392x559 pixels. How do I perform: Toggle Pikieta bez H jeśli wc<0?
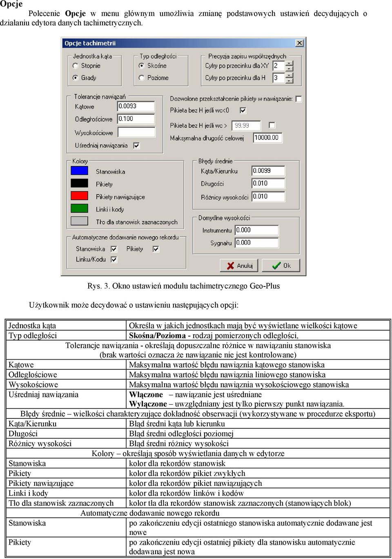[243, 110]
